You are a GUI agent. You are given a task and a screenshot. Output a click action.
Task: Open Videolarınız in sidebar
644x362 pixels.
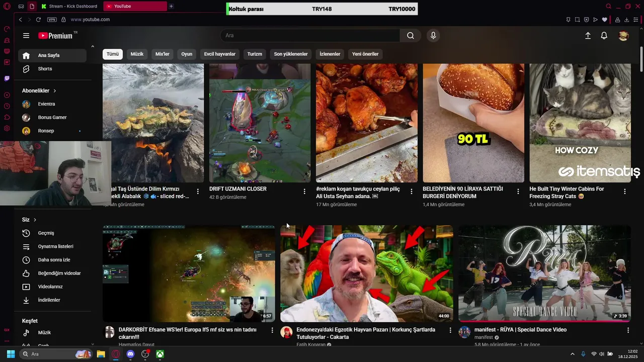click(x=52, y=287)
